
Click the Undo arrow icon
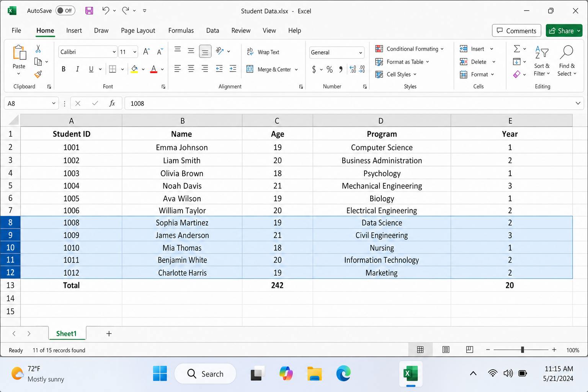pos(106,11)
